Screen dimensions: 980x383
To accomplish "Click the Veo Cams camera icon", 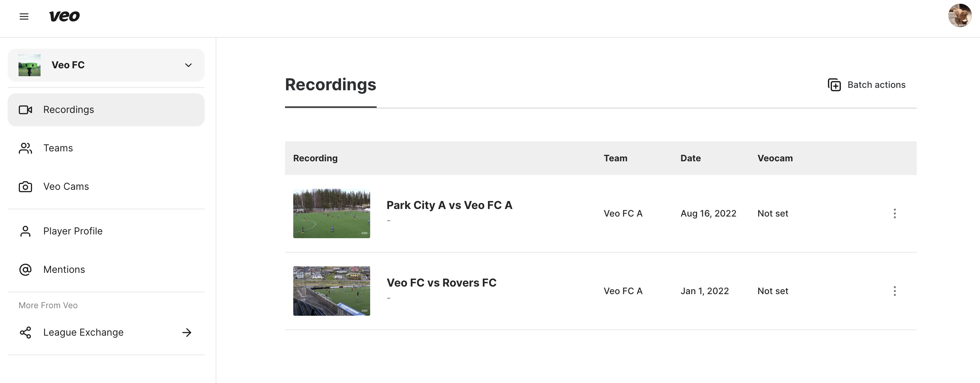I will [25, 187].
